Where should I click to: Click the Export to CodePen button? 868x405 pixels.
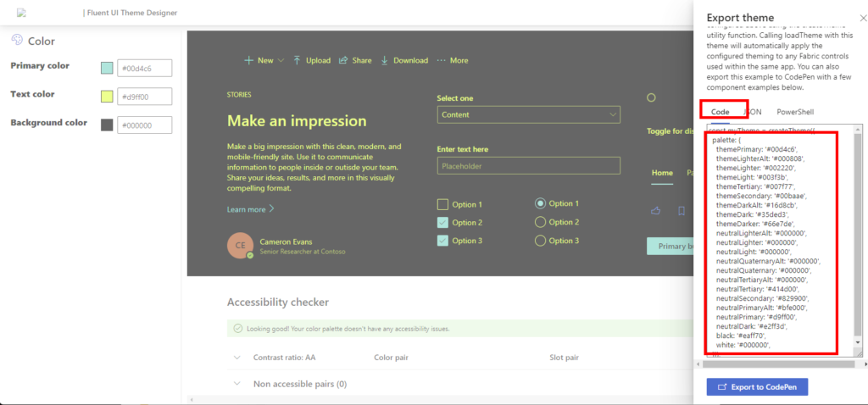coord(757,387)
